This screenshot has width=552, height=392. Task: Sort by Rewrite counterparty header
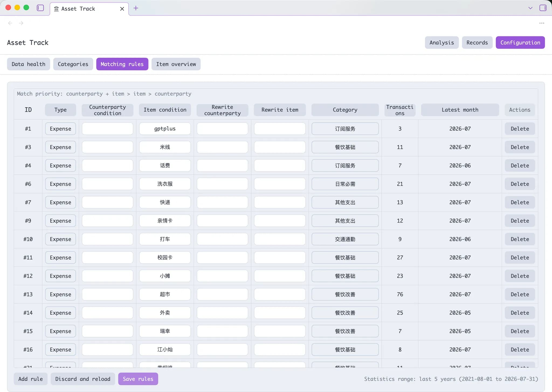pos(222,110)
